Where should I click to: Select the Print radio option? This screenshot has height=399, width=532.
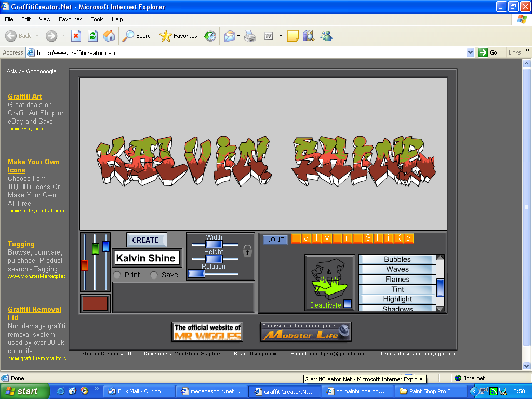click(x=117, y=275)
